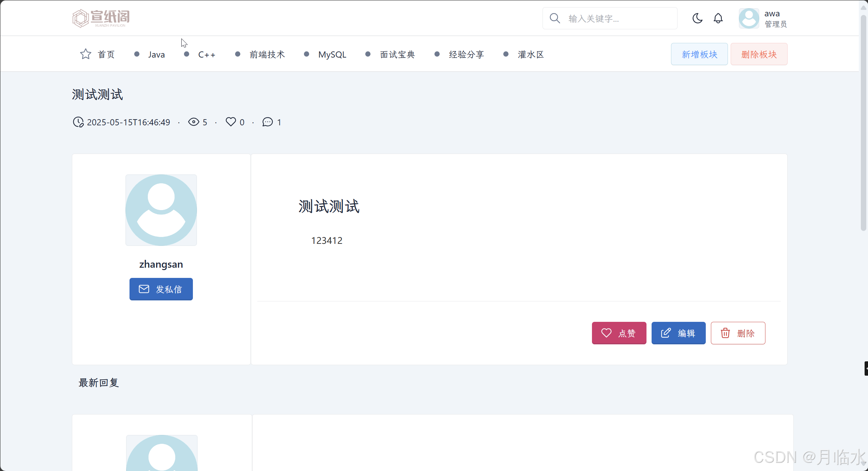Image resolution: width=868 pixels, height=471 pixels.
Task: Click the page vertical scrollbar
Action: 863,123
